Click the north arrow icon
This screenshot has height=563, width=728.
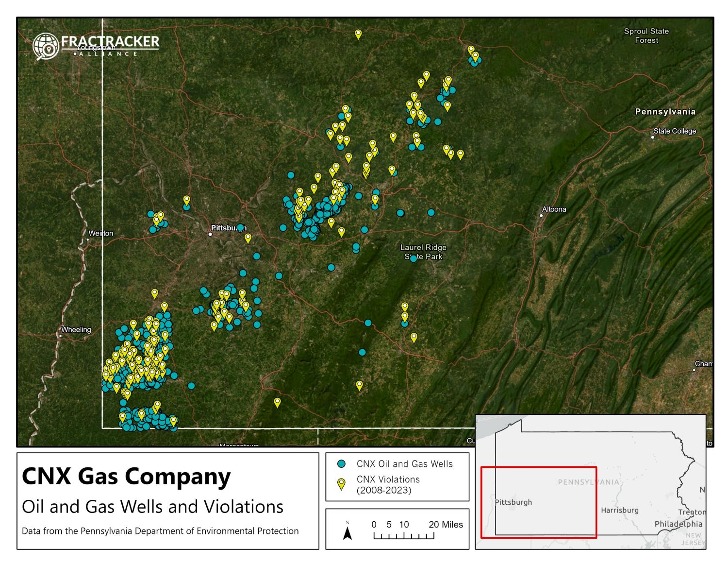[x=347, y=532]
